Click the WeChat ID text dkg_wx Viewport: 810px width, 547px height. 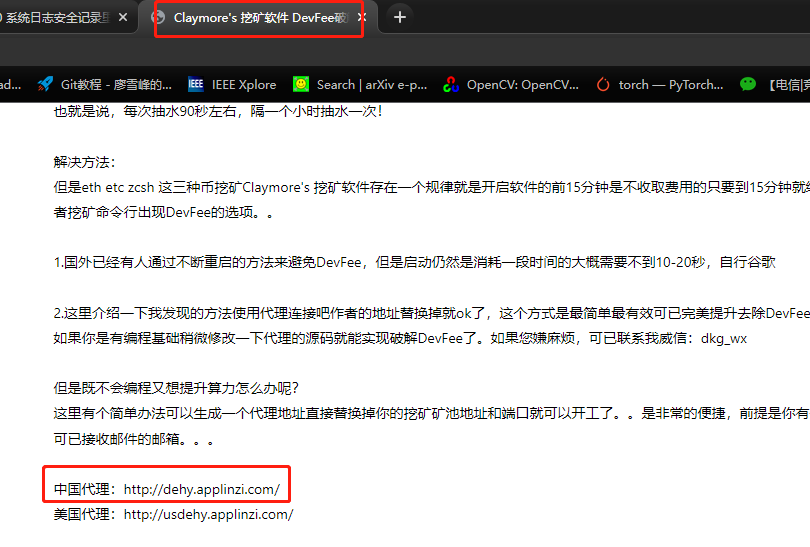[724, 338]
